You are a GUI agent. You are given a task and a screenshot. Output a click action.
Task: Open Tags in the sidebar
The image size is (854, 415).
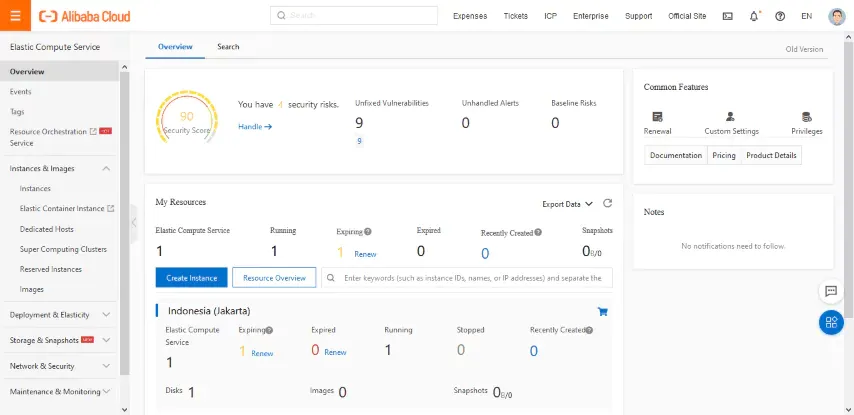(x=17, y=112)
